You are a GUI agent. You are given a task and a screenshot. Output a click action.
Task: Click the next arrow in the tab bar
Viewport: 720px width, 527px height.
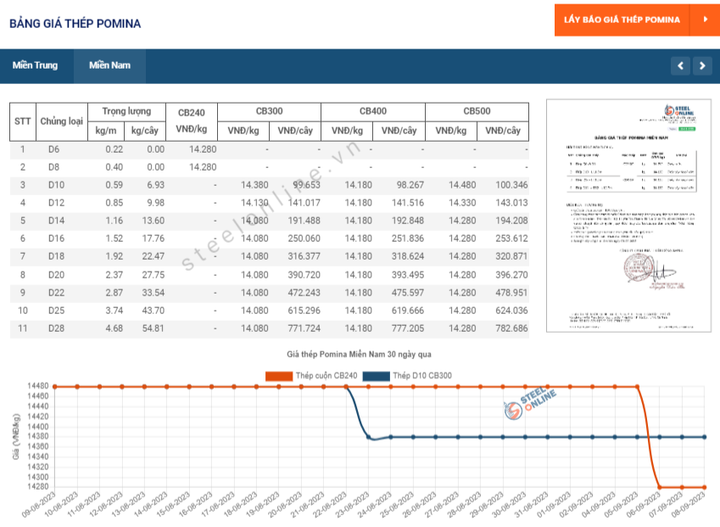coord(702,66)
